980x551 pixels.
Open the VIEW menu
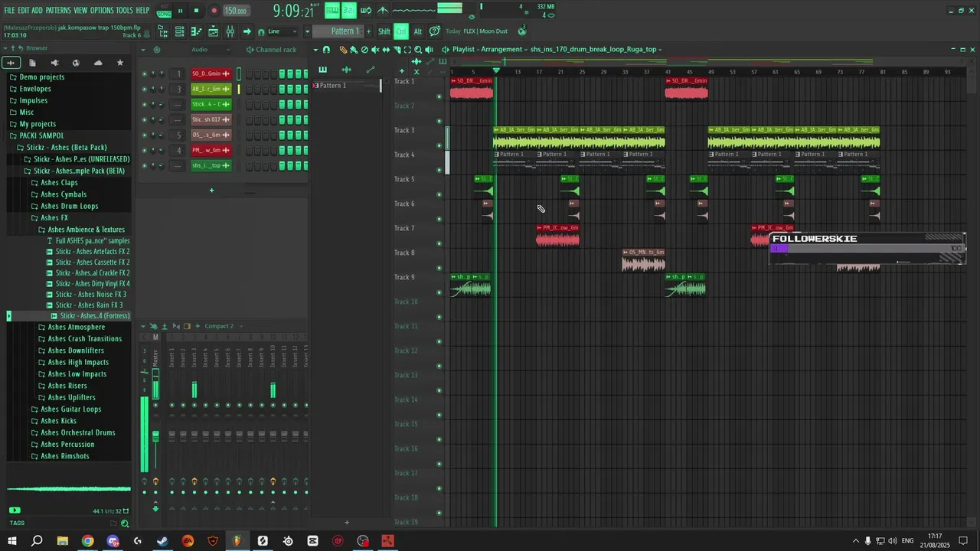click(x=80, y=11)
